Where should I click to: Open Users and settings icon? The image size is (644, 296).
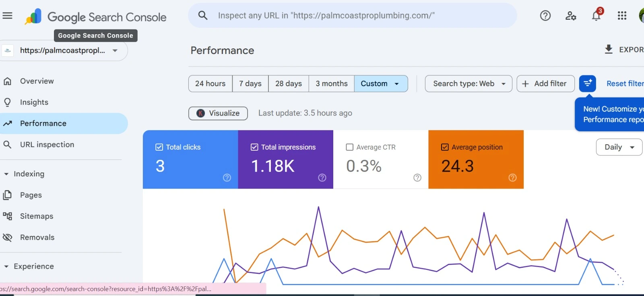[571, 16]
